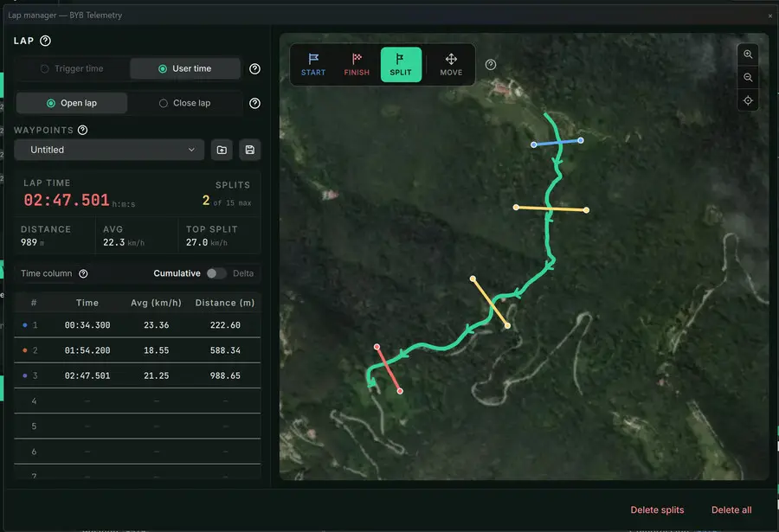Image resolution: width=779 pixels, height=532 pixels.
Task: Toggle Cumulative/Delta switch
Action: [216, 273]
